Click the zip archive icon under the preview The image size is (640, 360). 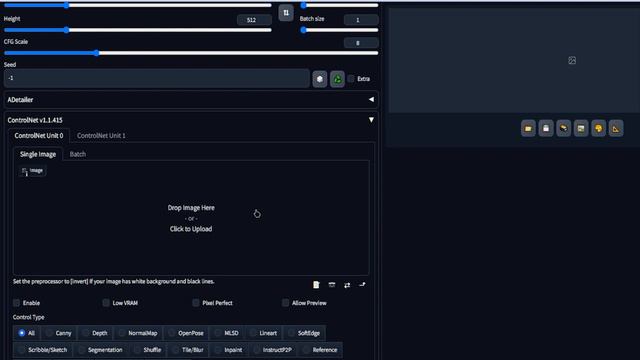click(x=563, y=129)
